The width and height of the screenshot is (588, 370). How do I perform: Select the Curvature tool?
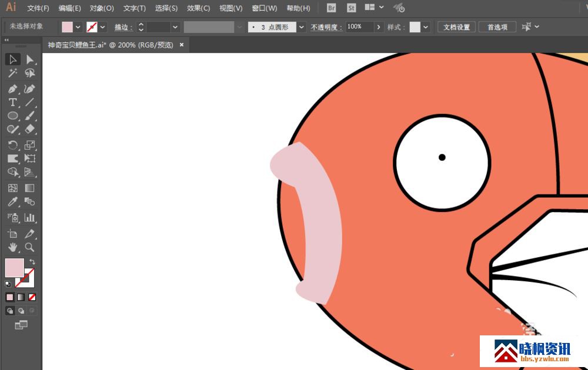pos(29,89)
